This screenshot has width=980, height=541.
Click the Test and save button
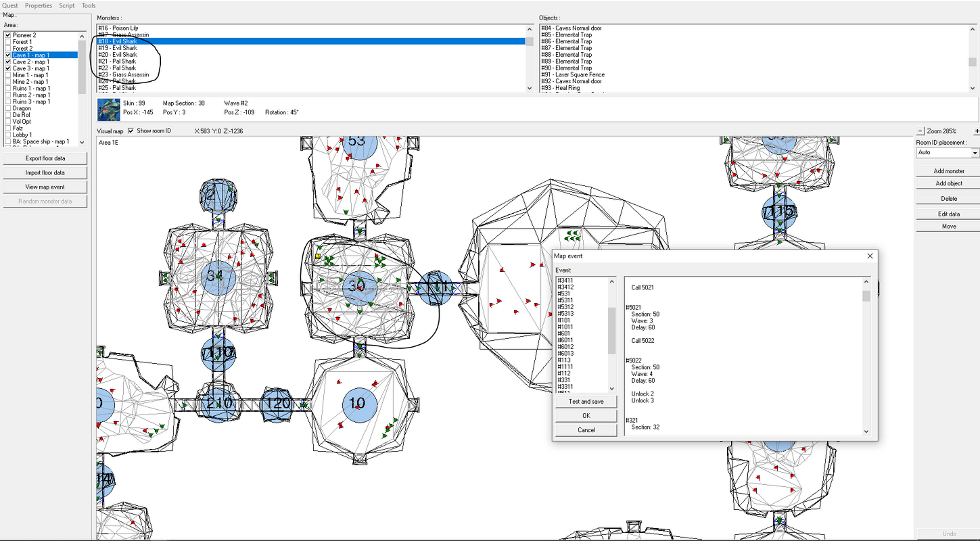[x=586, y=402]
